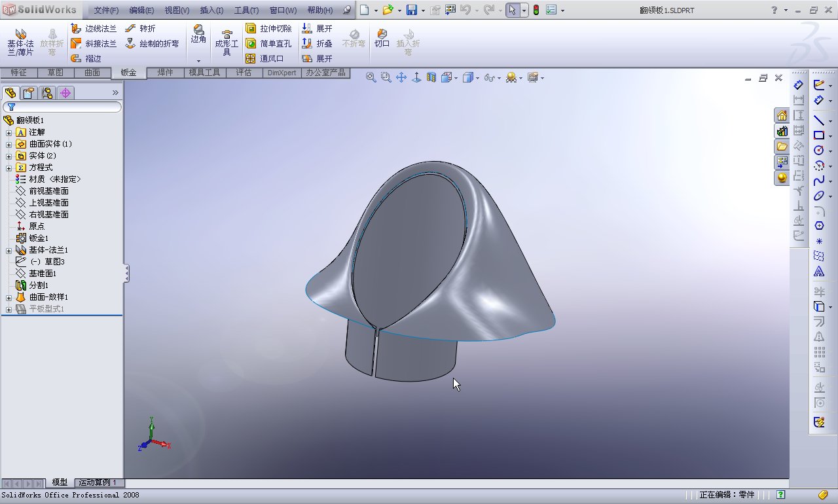Viewport: 838px width, 504px height.
Task: Switch to the PropertyManager tab icon
Action: [x=29, y=93]
